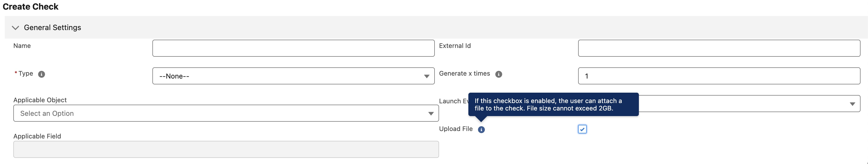Open the Type dropdown showing --None--
The height and width of the screenshot is (164, 868).
tap(293, 76)
